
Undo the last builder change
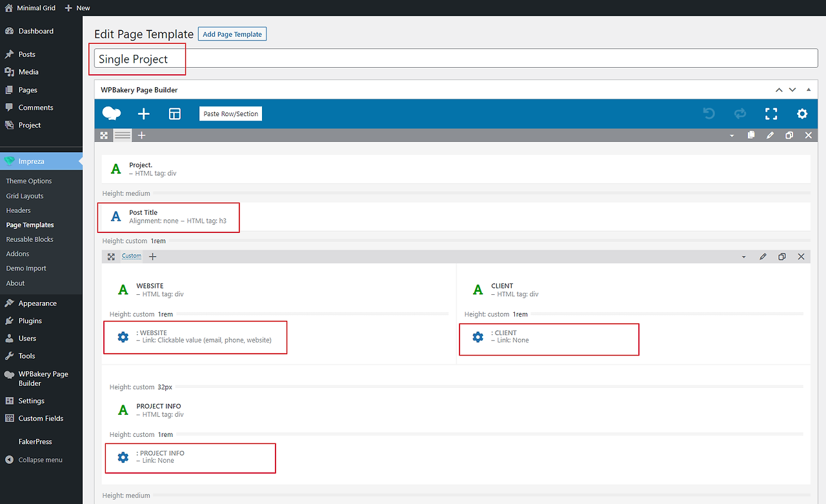pyautogui.click(x=709, y=114)
